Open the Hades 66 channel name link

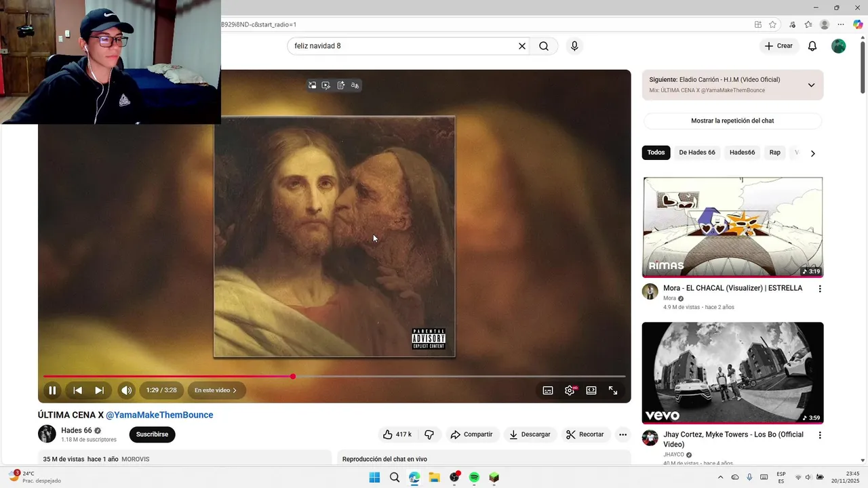point(77,430)
